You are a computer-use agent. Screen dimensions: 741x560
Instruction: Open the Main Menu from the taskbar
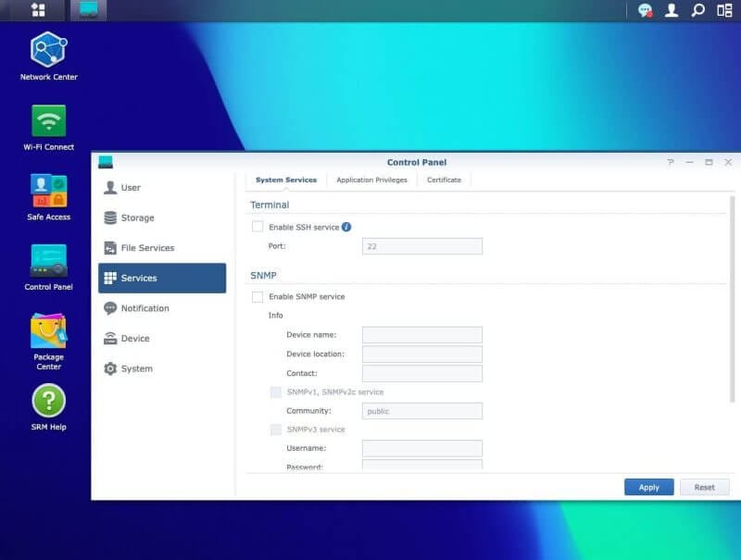(x=37, y=11)
